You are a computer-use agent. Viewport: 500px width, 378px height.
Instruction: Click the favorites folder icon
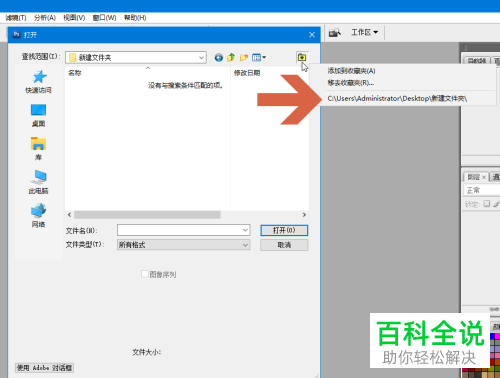(302, 57)
